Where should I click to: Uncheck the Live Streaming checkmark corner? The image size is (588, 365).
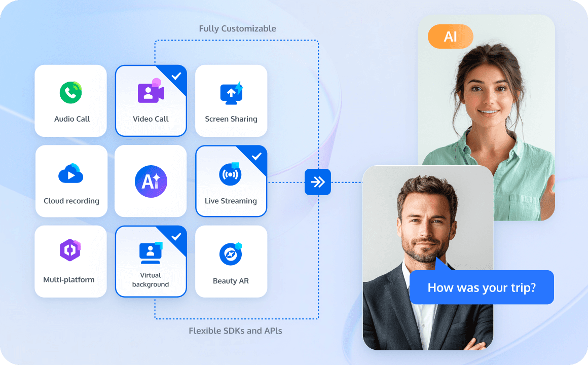[256, 157]
